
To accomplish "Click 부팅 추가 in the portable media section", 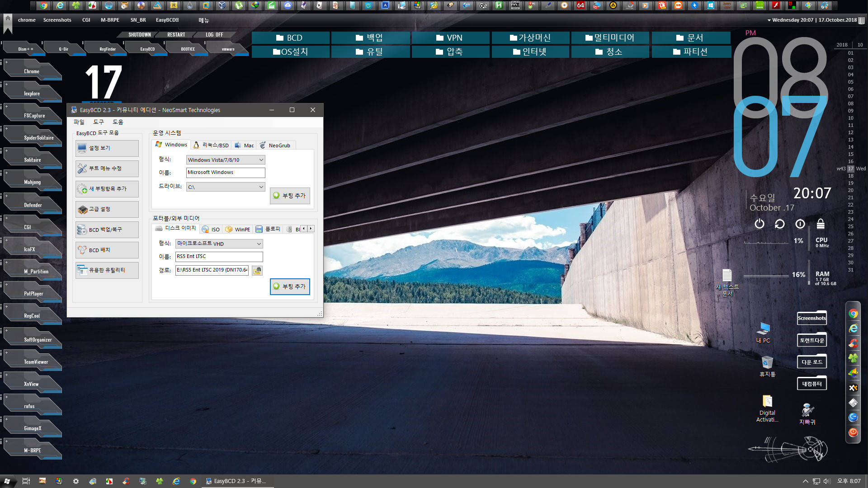I will [290, 286].
